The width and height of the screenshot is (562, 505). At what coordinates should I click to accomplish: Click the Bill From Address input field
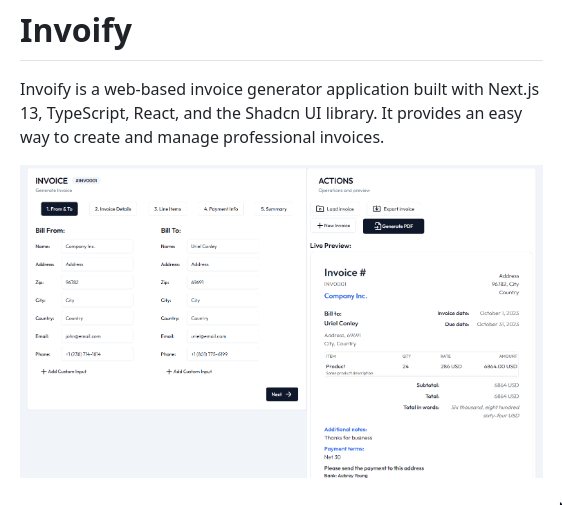(97, 264)
